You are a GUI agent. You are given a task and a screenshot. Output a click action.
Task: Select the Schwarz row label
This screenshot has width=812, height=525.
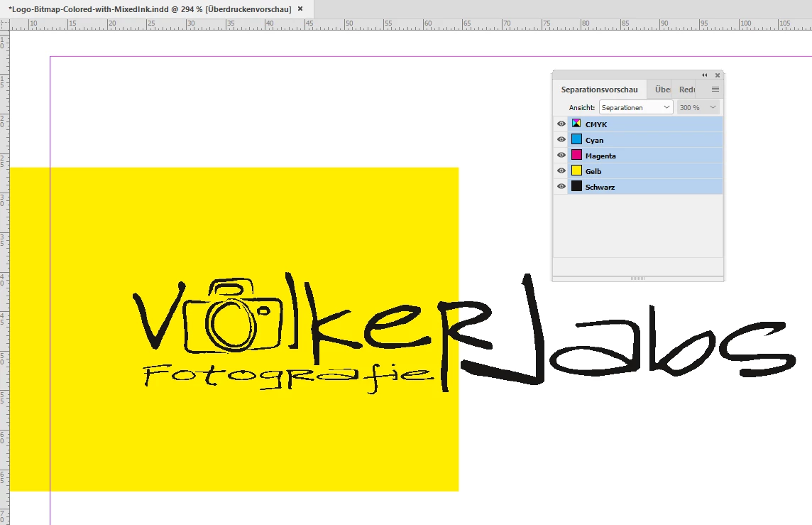click(600, 187)
